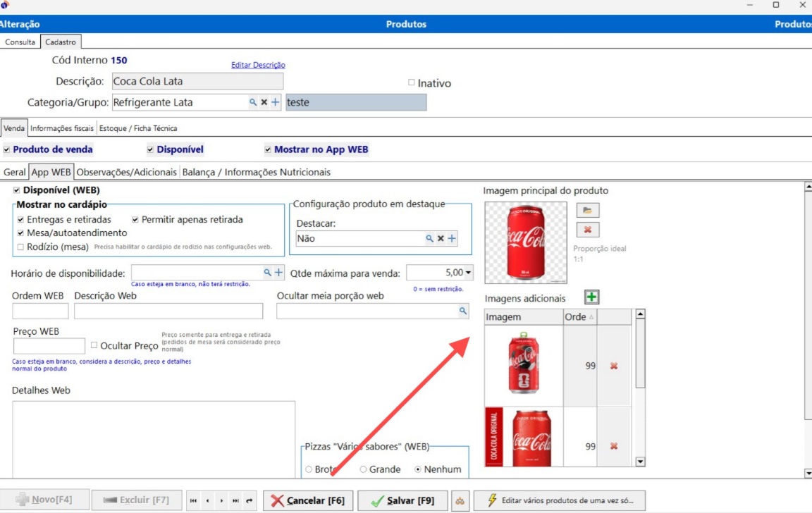Search in the Ocultar meia porção web field
The image size is (812, 513).
point(463,311)
